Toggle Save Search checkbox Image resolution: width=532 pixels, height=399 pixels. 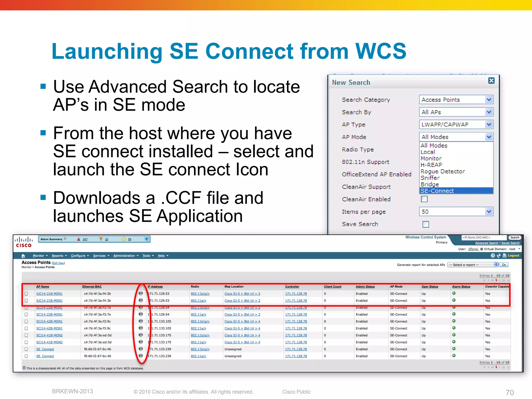426,224
